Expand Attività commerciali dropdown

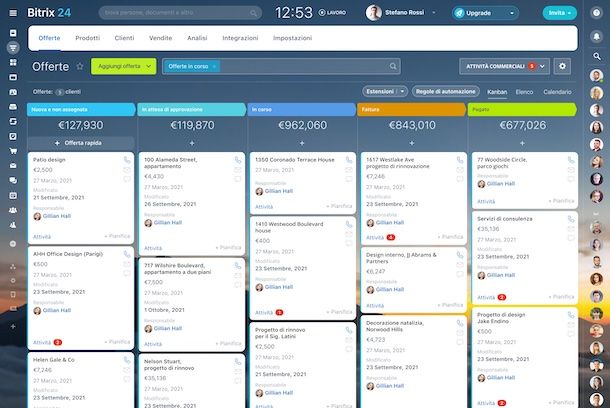tap(542, 67)
